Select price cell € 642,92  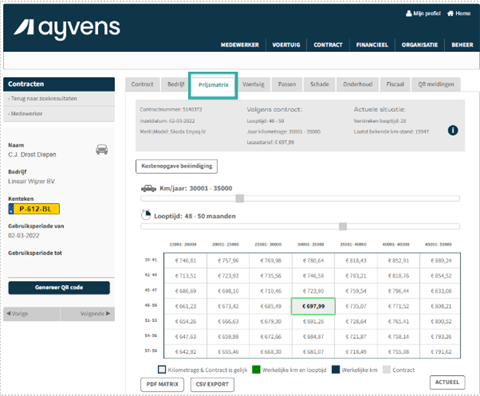click(186, 352)
